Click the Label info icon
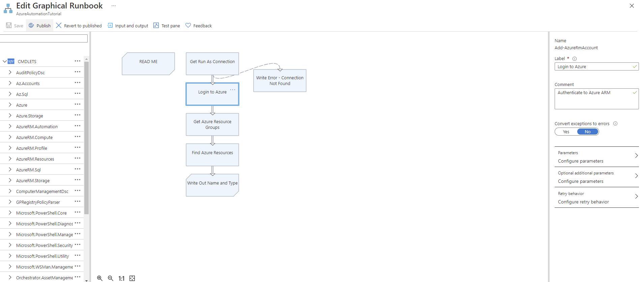Screen dimensions: 644x282 (575, 59)
